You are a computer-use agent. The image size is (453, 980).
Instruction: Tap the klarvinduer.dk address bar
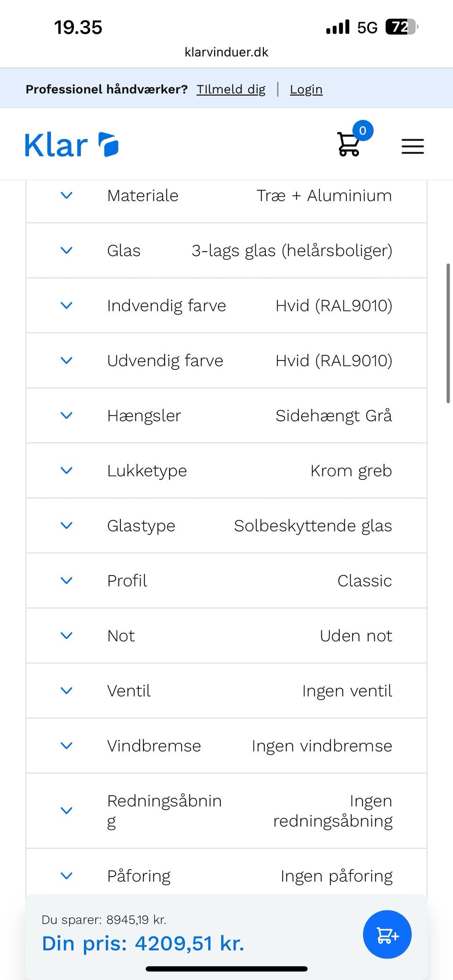point(226,52)
